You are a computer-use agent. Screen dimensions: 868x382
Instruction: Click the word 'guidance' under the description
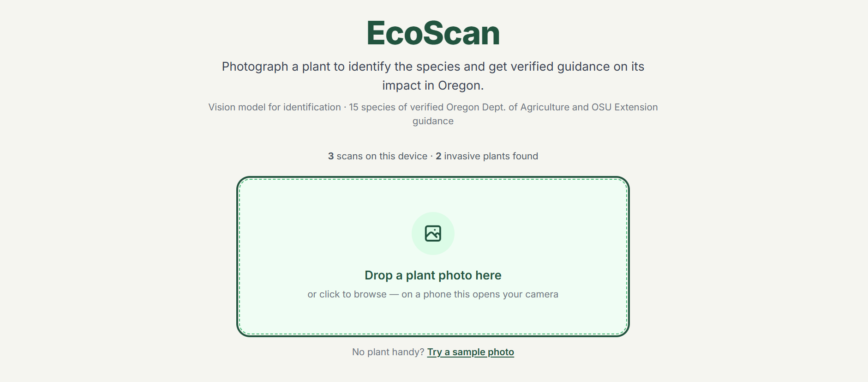[x=433, y=121]
